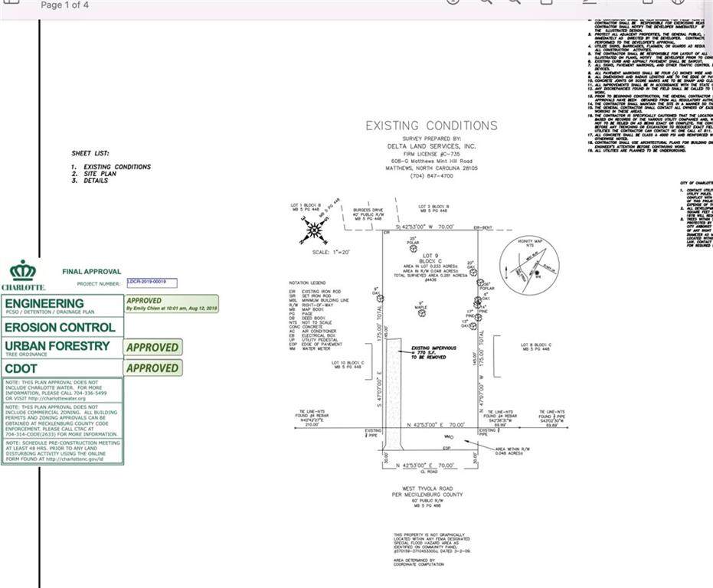Click the "SURVEY PREPARED BY:" line
This screenshot has width=713, height=588.
[x=431, y=139]
